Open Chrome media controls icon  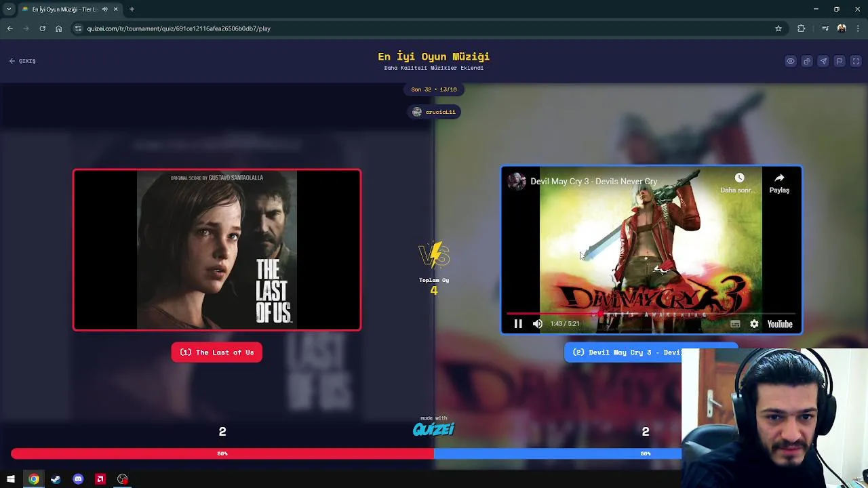[x=825, y=28]
